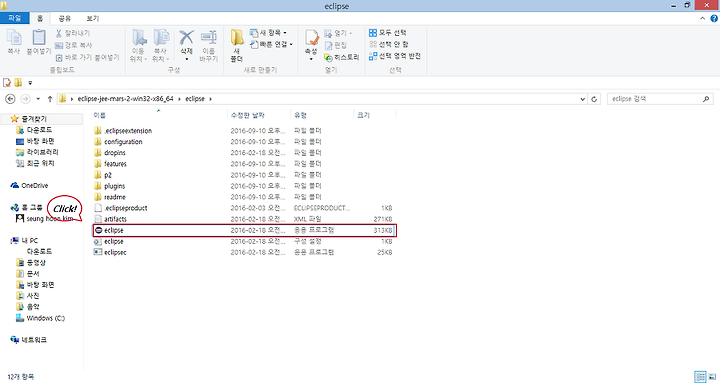Switch to details view layout
720x383 pixels.
[701, 377]
